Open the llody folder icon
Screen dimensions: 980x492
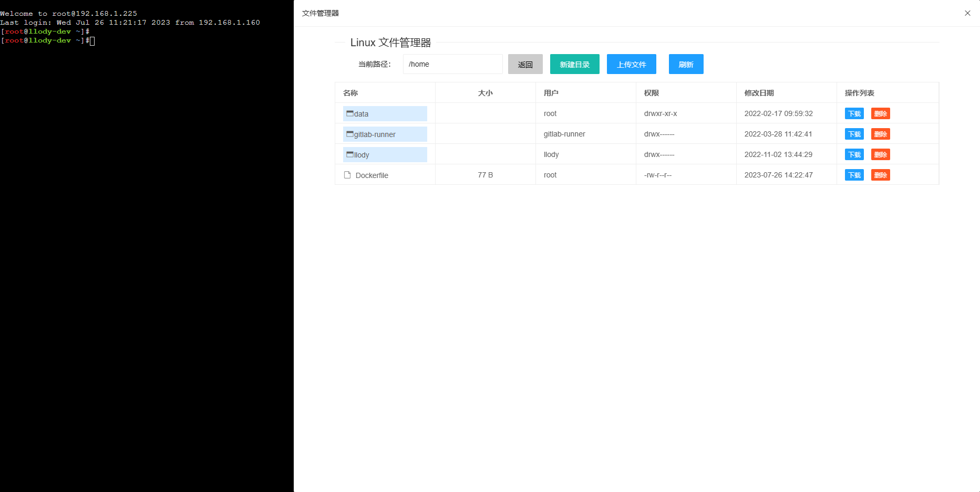click(350, 154)
